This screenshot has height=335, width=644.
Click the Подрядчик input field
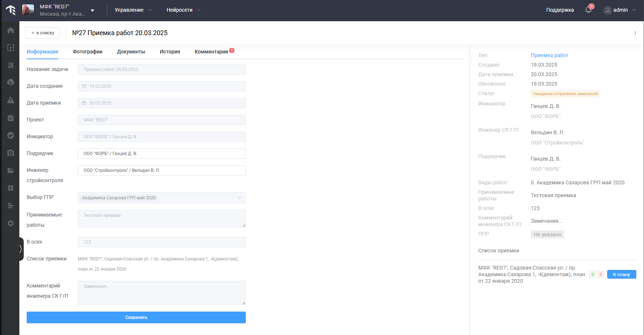click(161, 154)
